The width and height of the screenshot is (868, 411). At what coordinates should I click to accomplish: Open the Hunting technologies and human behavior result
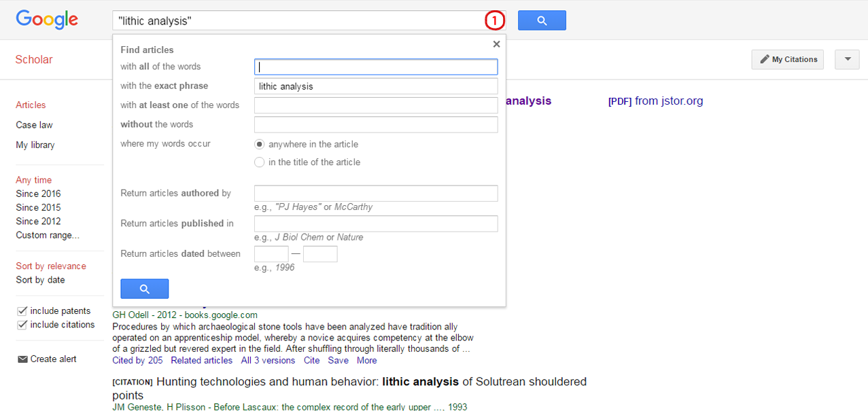349,389
